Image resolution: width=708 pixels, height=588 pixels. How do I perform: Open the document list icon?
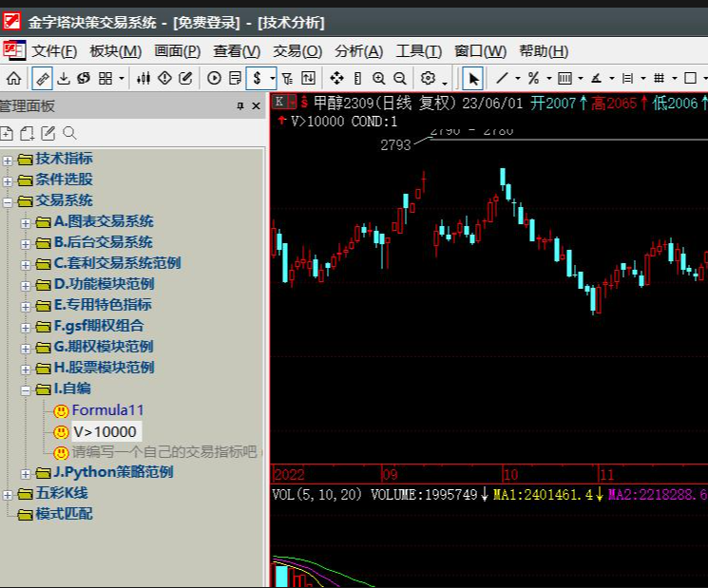tap(236, 79)
